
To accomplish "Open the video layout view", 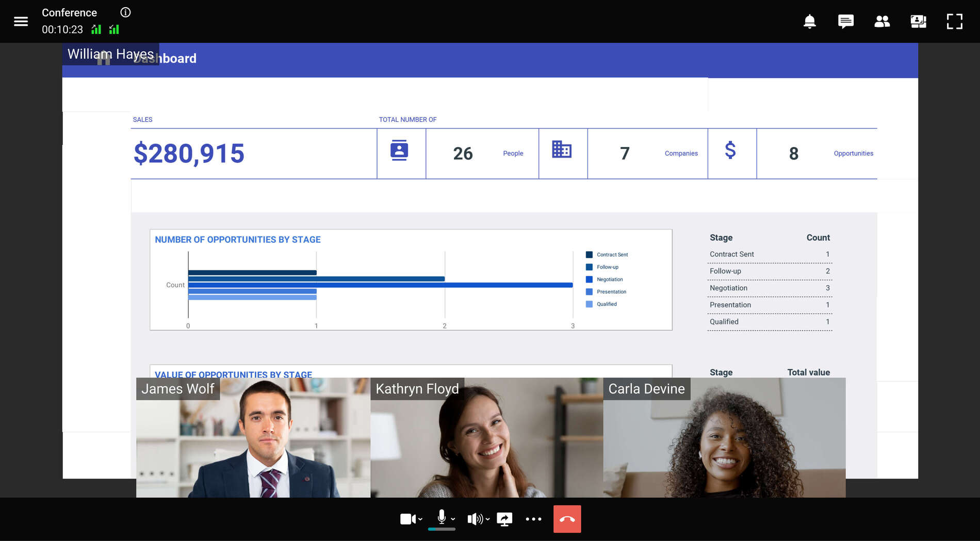I will coord(918,21).
